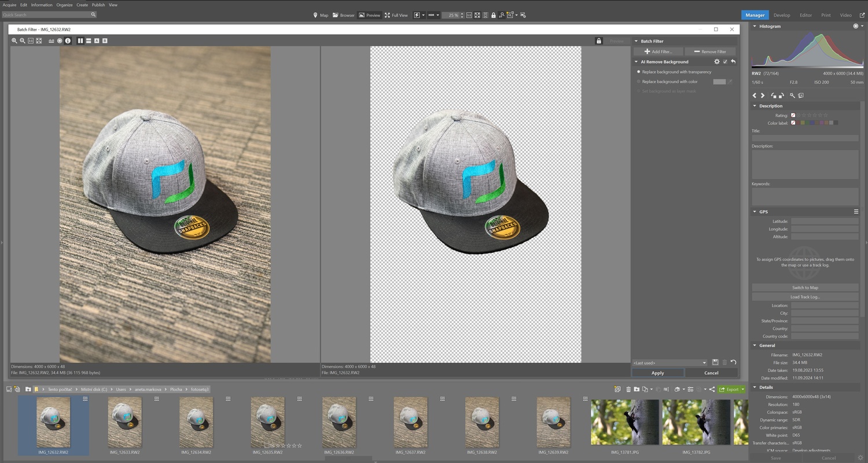Screen dimensions: 868x463
Task: Click the Add Filter button
Action: pos(658,52)
